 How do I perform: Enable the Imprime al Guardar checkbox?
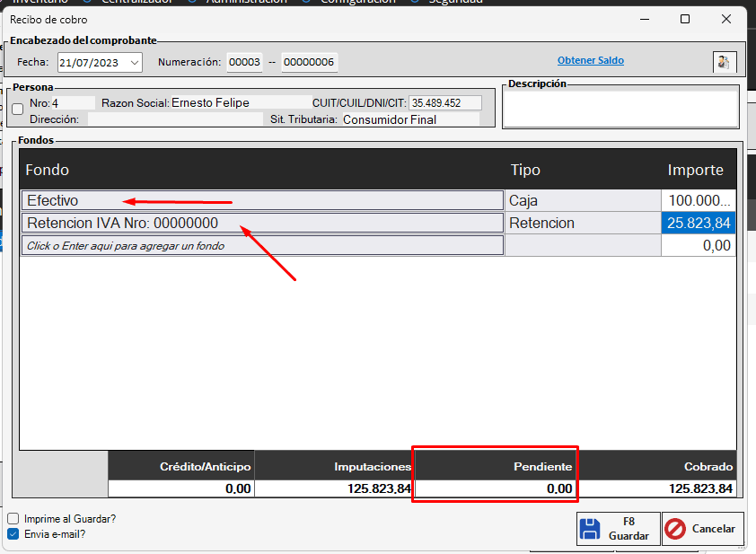(x=13, y=518)
